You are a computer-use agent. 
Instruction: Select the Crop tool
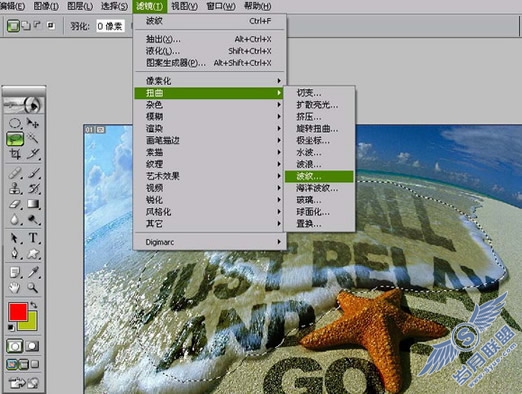15,154
